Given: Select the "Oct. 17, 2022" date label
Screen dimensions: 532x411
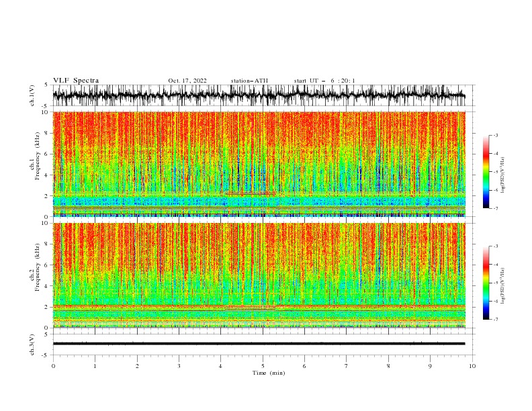Looking at the screenshot, I should click(187, 81).
